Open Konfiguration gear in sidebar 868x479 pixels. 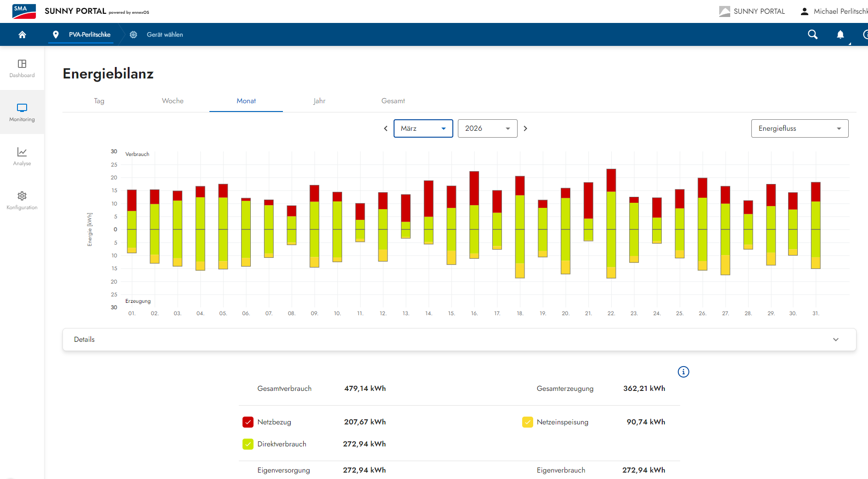coord(22,201)
